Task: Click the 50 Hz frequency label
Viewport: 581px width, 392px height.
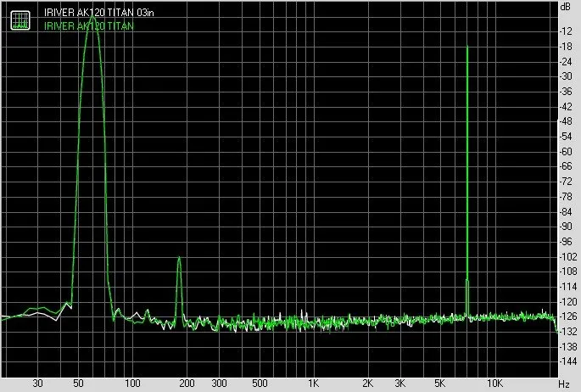Action: click(x=78, y=384)
